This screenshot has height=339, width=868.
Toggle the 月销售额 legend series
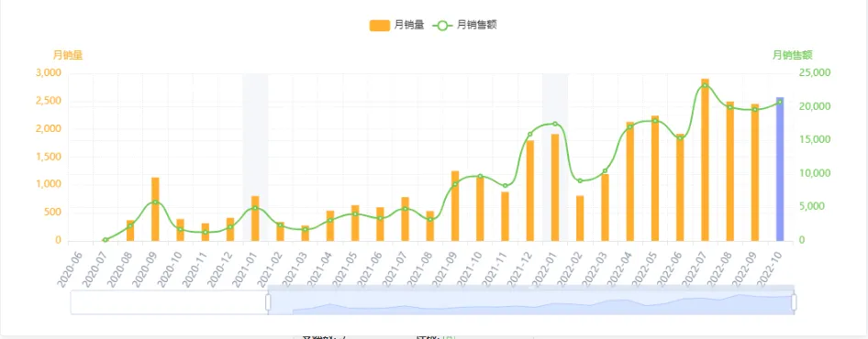[464, 25]
